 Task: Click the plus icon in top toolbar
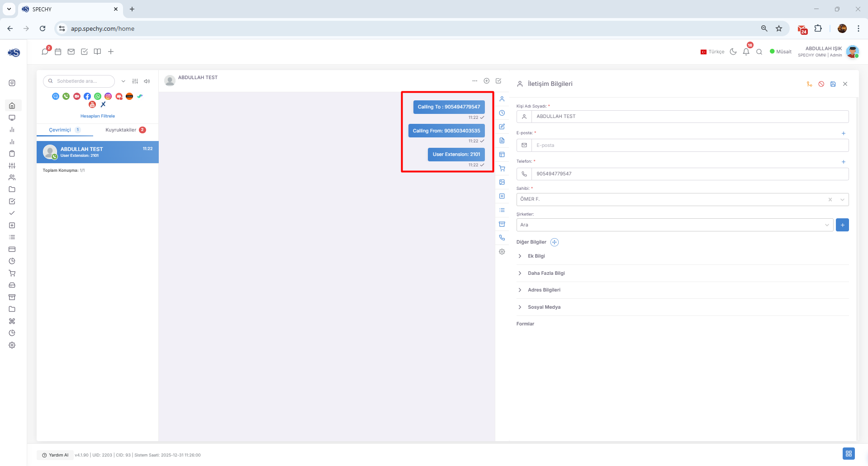tap(111, 52)
